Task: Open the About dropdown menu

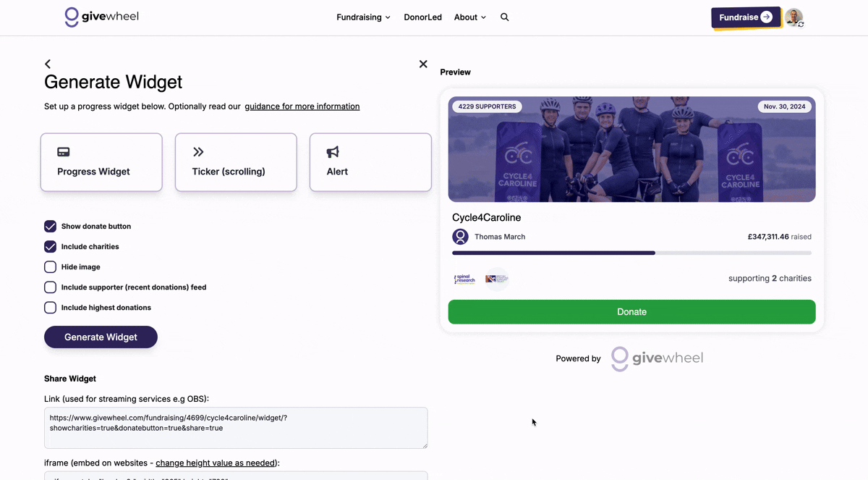Action: [x=470, y=17]
